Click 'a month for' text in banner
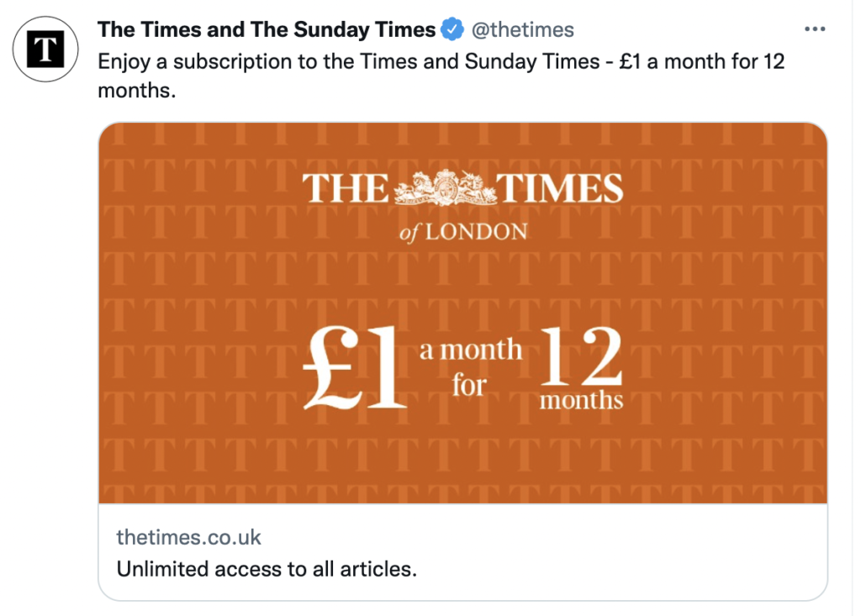Screen dimensions: 861x616 471,367
